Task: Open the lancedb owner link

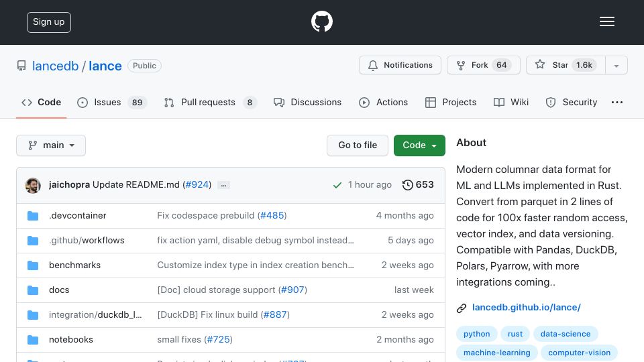Action: tap(55, 66)
